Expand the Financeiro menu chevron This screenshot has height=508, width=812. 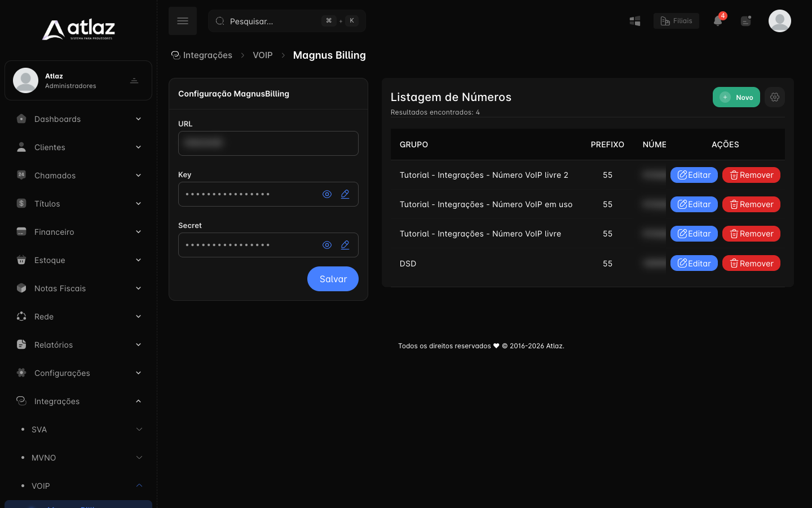(x=138, y=232)
